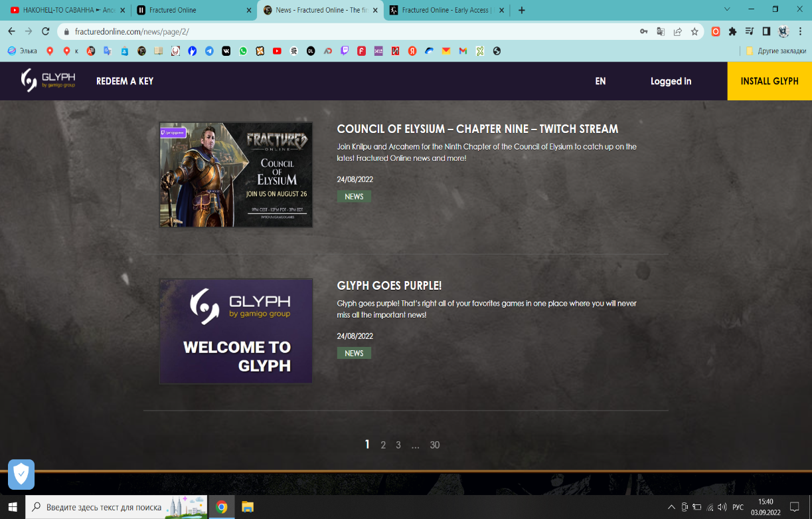Open the Элька bookmark
This screenshot has width=812, height=519.
point(23,51)
